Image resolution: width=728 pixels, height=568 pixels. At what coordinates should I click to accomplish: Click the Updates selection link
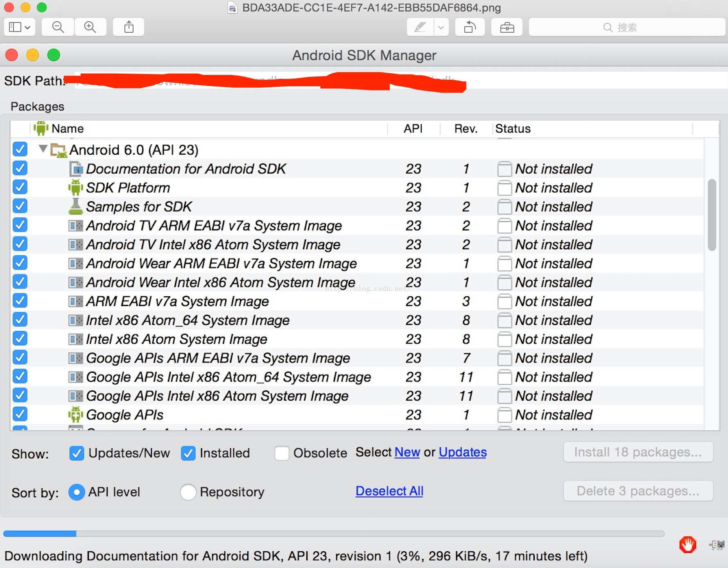tap(463, 452)
